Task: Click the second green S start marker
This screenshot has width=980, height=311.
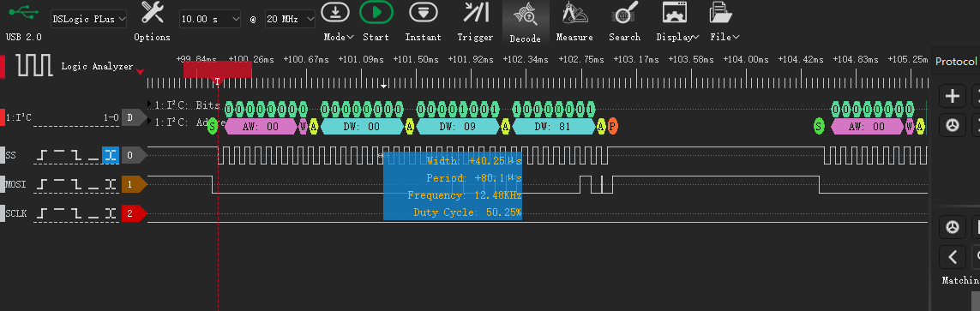Action: tap(819, 127)
